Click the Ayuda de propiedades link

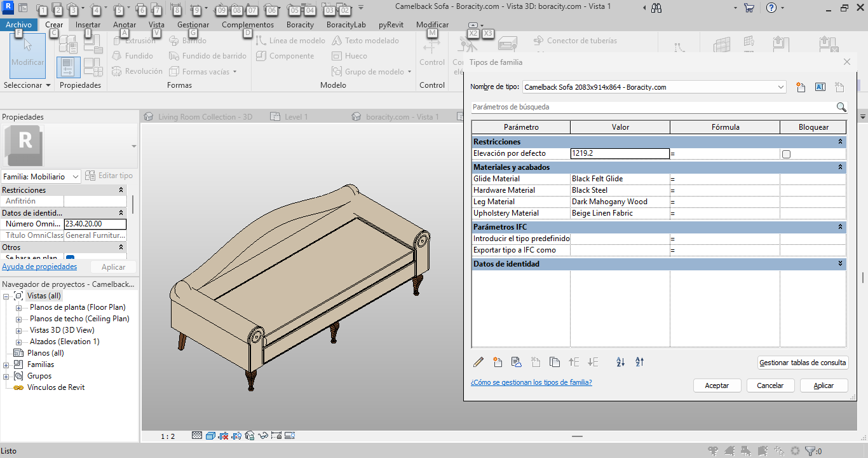coord(39,267)
